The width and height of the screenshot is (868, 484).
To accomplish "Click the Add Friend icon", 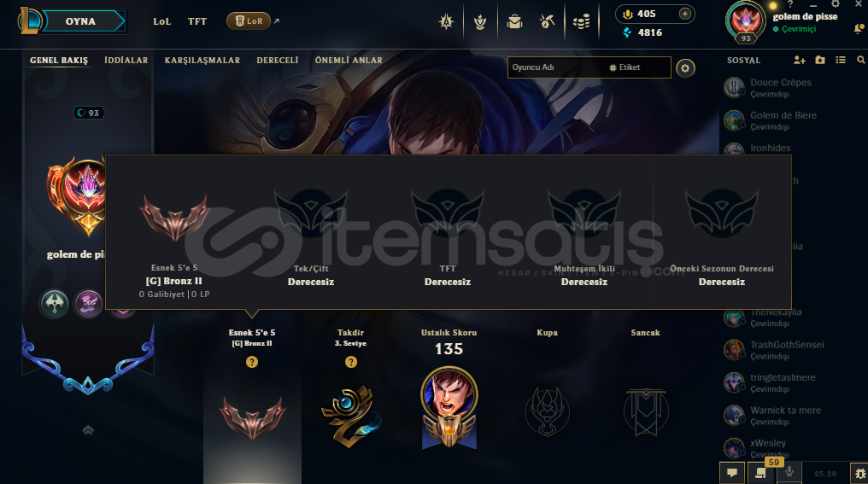I will [800, 60].
